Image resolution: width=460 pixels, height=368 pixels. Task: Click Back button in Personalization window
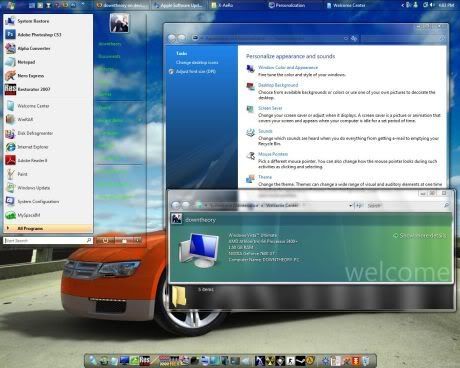(x=172, y=38)
